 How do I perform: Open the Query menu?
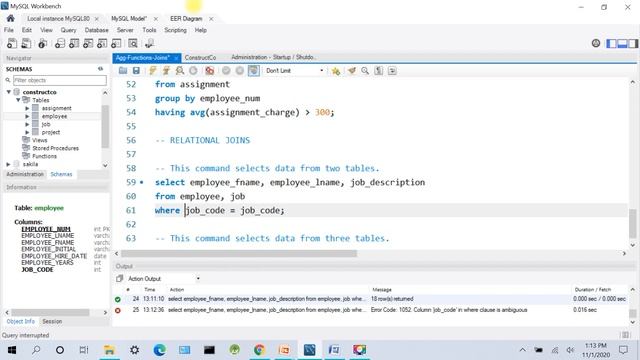click(x=68, y=30)
